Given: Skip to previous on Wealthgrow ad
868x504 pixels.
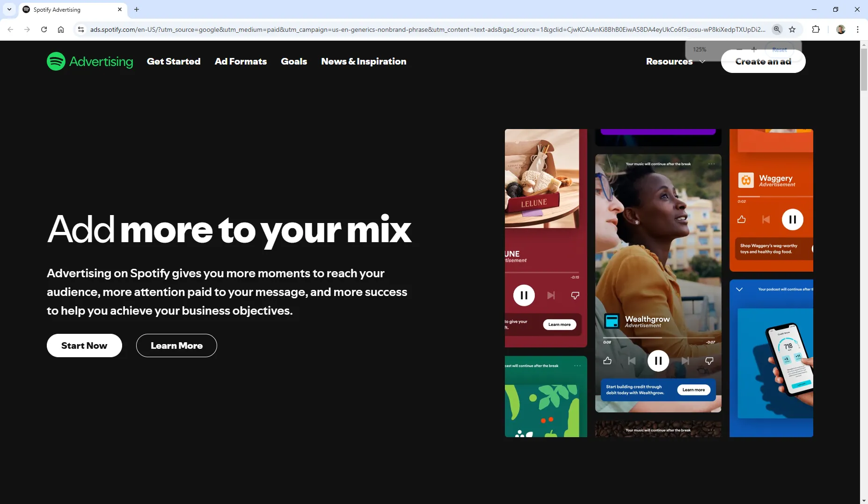Looking at the screenshot, I should click(x=632, y=360).
